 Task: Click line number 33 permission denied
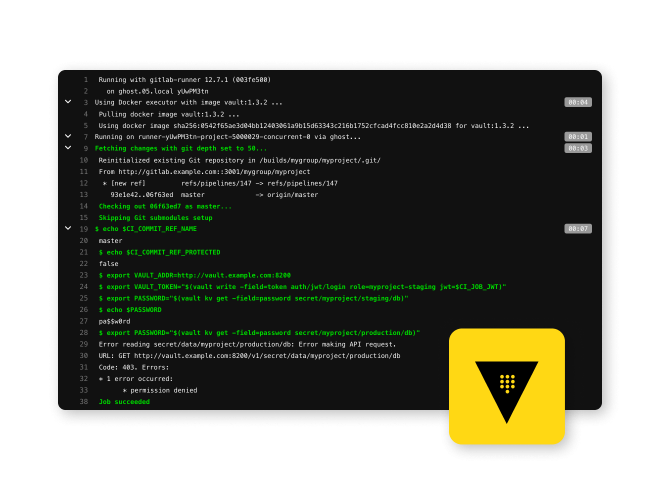point(85,390)
